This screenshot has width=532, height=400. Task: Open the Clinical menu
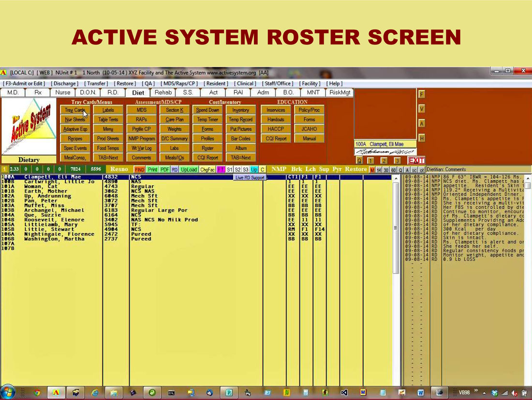pos(245,84)
